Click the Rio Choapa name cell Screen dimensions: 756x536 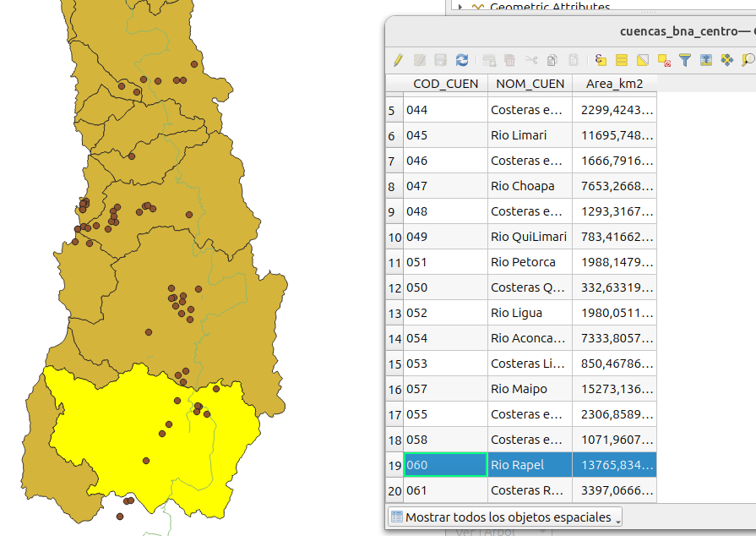pyautogui.click(x=530, y=186)
